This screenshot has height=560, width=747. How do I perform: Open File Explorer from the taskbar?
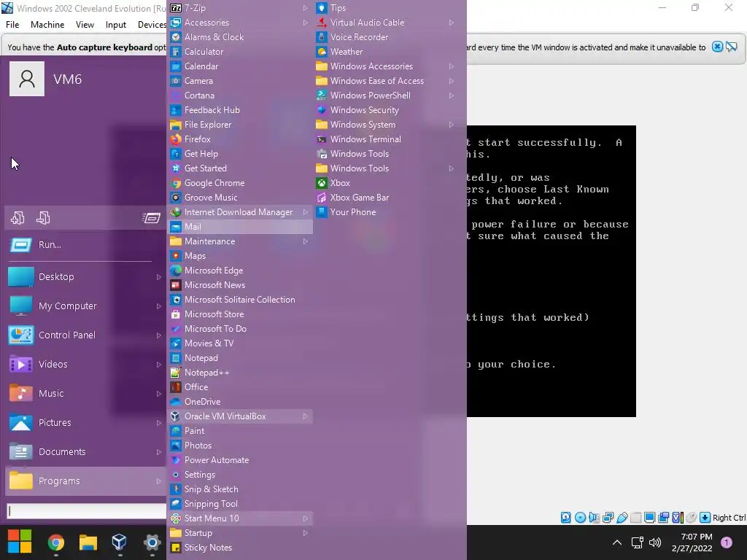coord(88,542)
